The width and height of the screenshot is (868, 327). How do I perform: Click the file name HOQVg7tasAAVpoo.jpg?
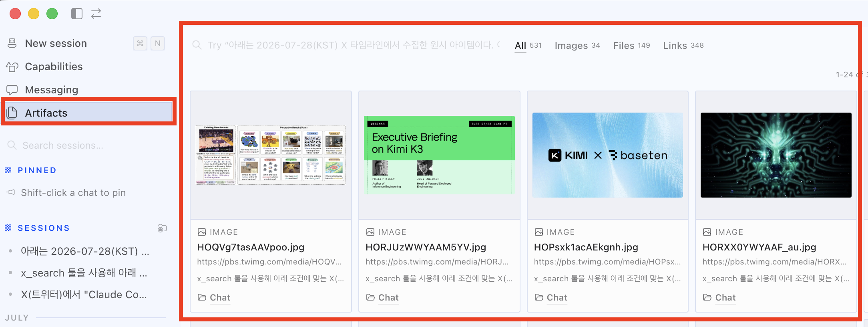251,247
